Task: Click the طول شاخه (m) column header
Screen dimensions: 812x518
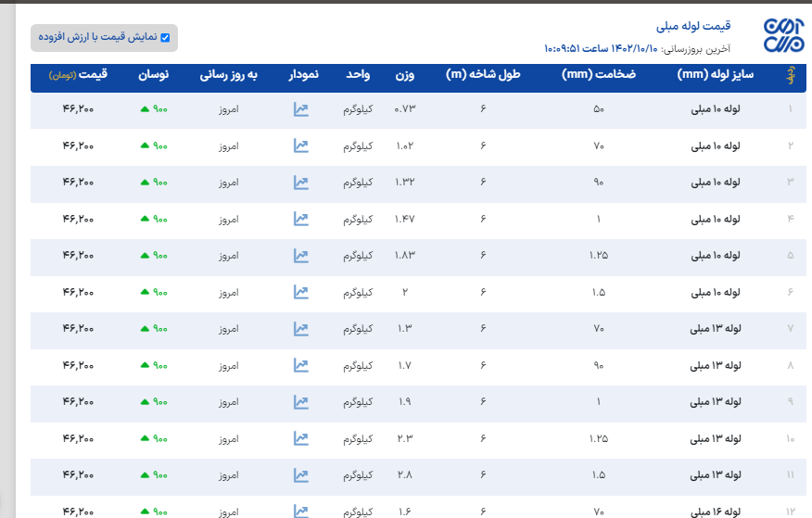Action: pyautogui.click(x=482, y=74)
